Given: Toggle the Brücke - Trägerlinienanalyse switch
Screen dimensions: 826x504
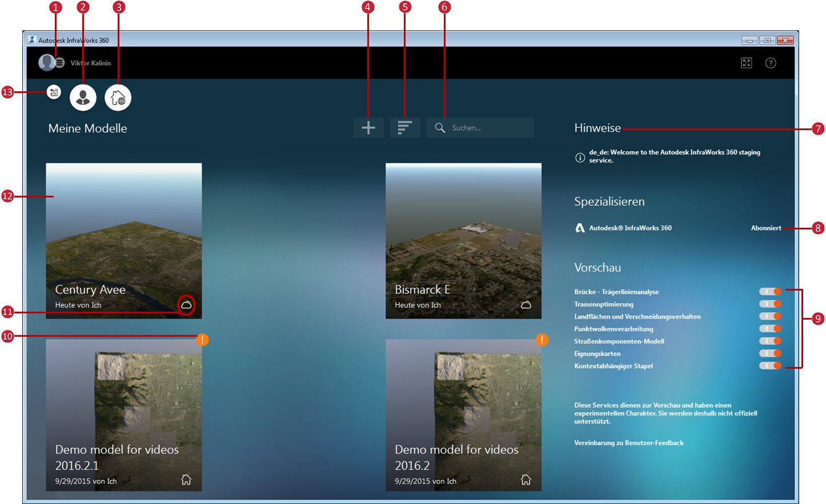Looking at the screenshot, I should click(770, 292).
